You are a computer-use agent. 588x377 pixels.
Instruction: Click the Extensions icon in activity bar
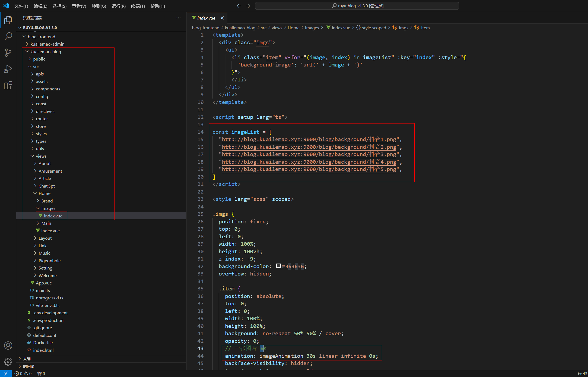click(8, 85)
